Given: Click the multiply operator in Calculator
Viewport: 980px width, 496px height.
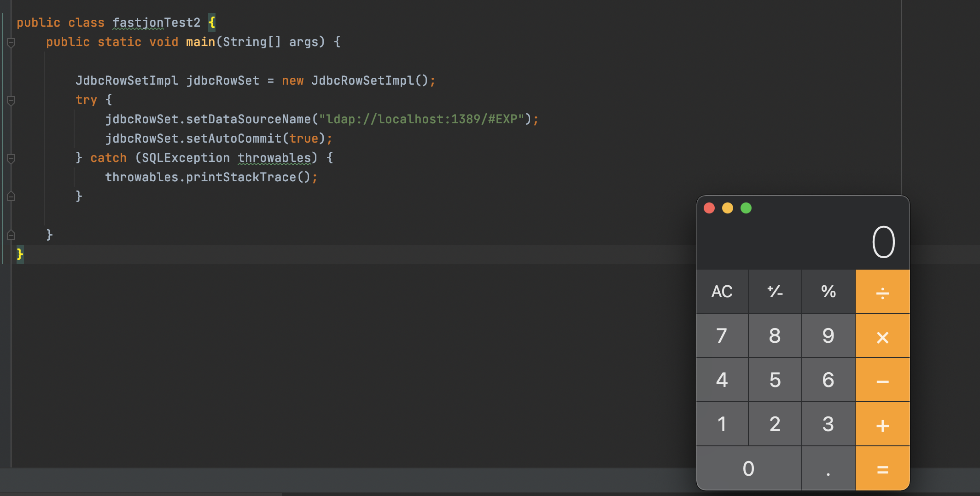Looking at the screenshot, I should [x=882, y=336].
